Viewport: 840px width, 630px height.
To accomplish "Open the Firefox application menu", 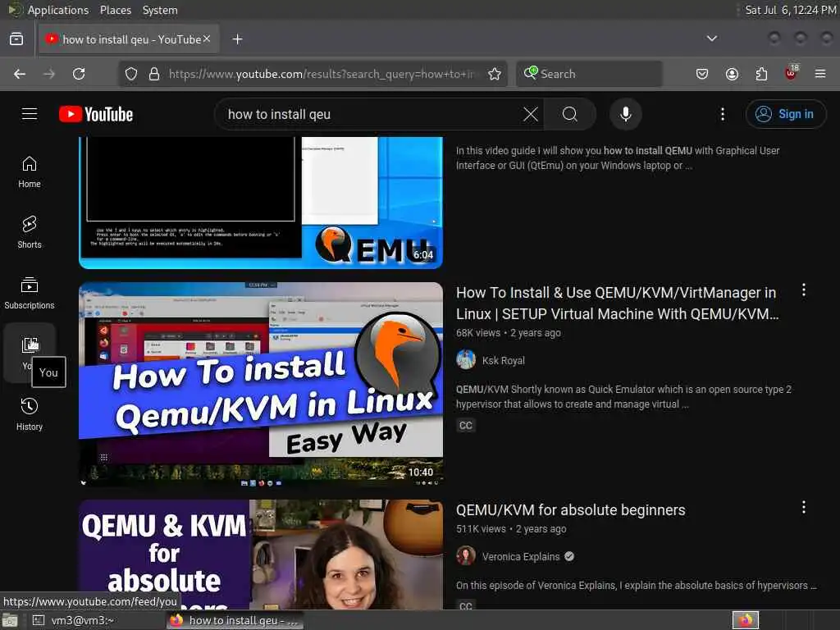I will [820, 74].
